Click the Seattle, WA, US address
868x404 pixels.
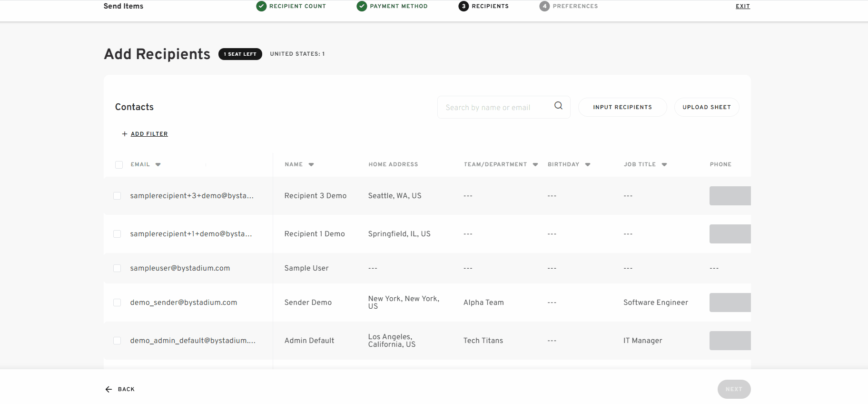[395, 196]
